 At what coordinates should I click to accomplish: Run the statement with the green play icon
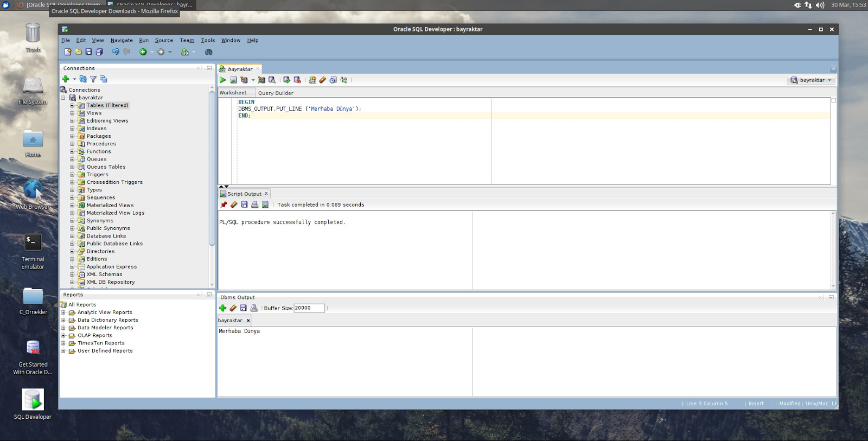pos(222,80)
